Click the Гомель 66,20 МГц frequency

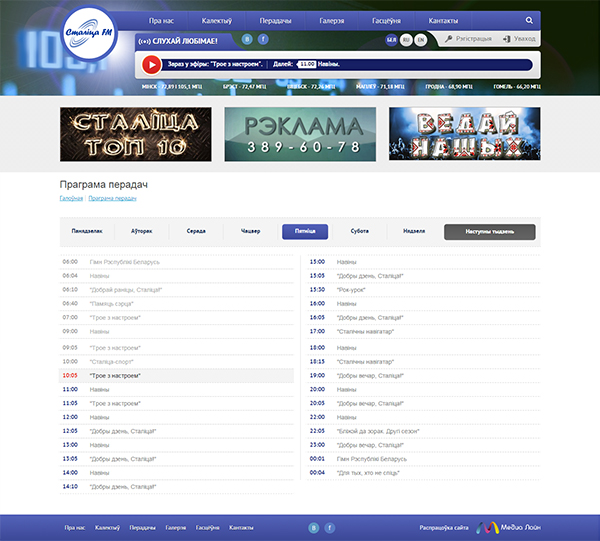(517, 87)
